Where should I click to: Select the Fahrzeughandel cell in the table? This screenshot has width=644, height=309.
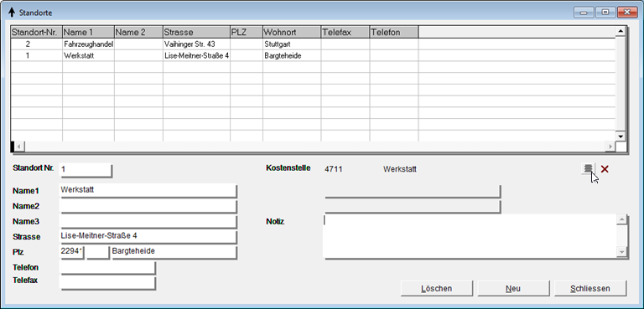point(88,44)
